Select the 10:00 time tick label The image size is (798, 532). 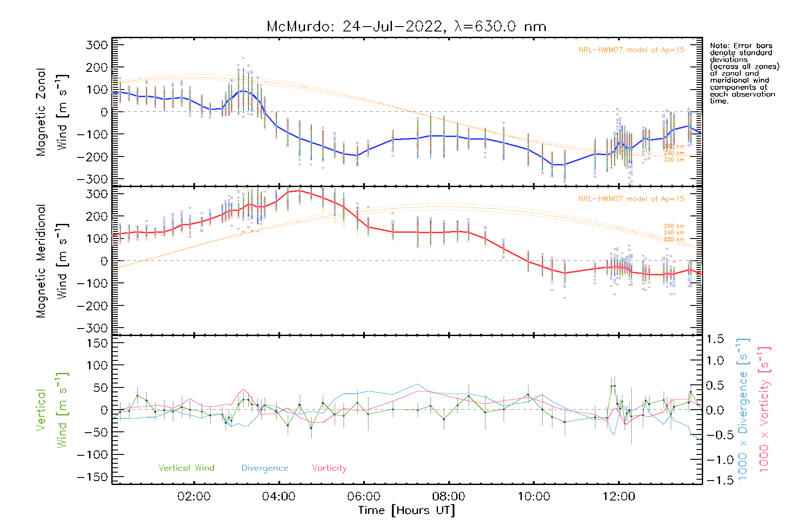pos(534,497)
